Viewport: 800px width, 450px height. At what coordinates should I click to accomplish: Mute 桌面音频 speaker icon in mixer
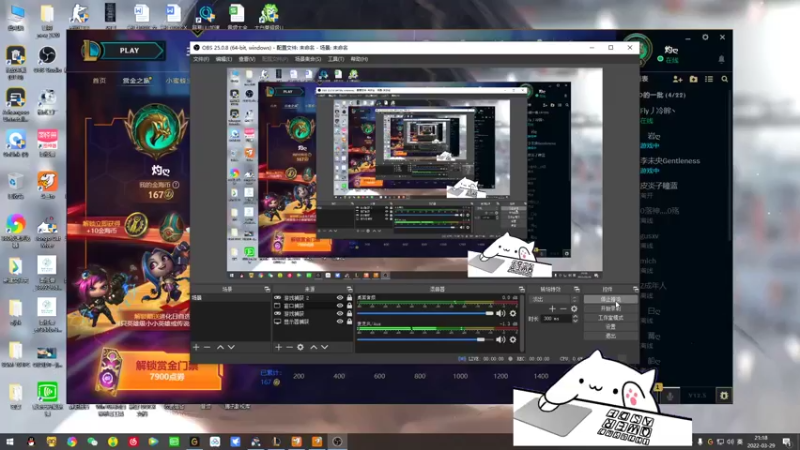pyautogui.click(x=501, y=313)
